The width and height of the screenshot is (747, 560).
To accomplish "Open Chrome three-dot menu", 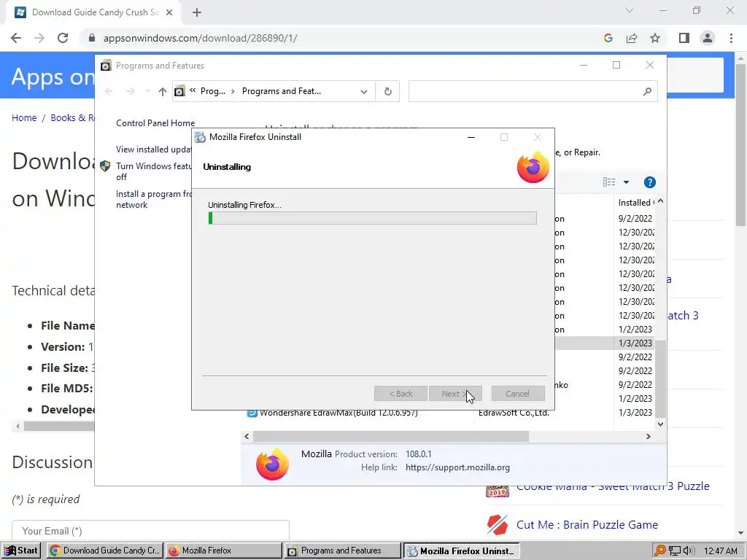I will [x=731, y=38].
